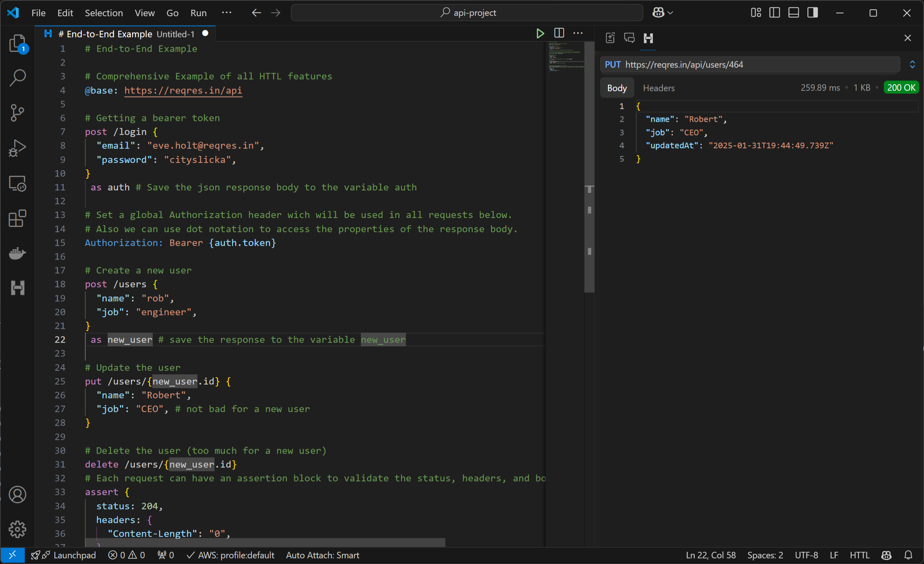Switch to the Headers tab in response
Image resolution: width=924 pixels, height=564 pixels.
tap(659, 88)
